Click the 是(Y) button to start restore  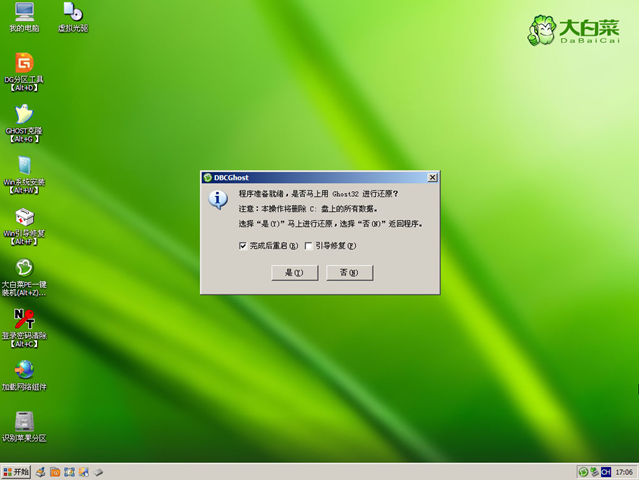click(294, 272)
